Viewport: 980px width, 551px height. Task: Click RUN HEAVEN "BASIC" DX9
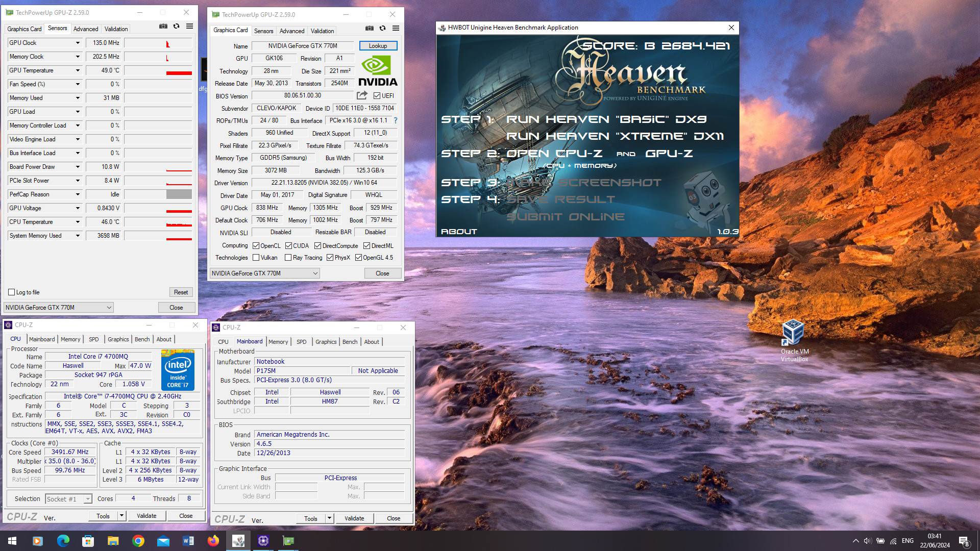606,119
